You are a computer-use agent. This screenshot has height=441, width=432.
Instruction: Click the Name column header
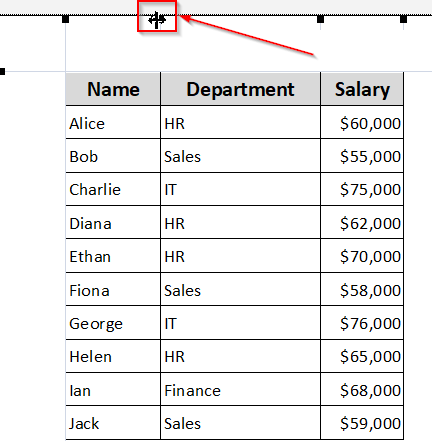pos(113,89)
